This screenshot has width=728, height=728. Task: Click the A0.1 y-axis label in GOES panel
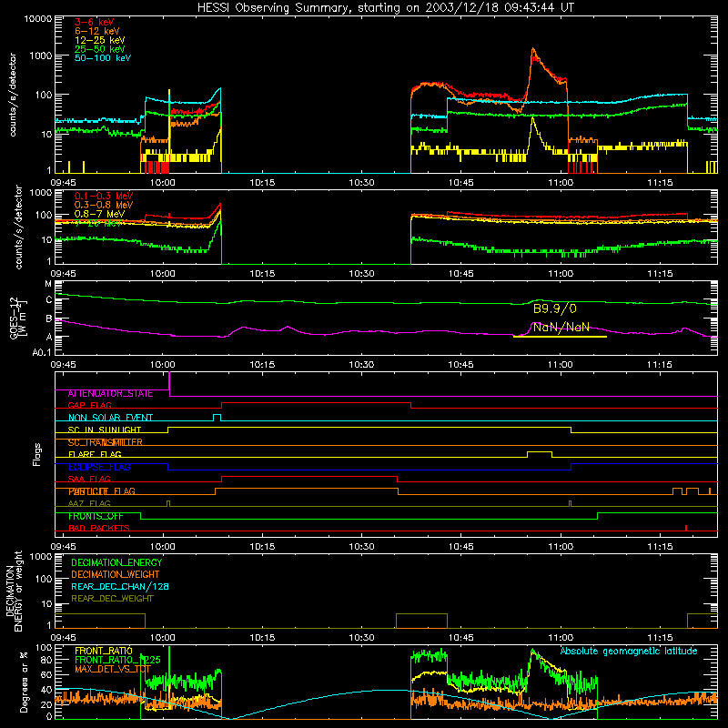point(41,353)
